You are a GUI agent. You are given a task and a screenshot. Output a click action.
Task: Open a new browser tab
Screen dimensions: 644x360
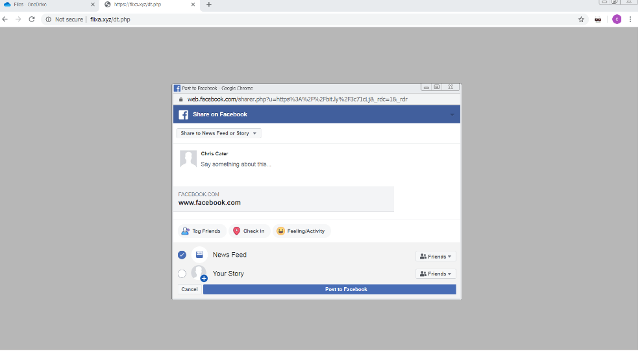point(208,5)
